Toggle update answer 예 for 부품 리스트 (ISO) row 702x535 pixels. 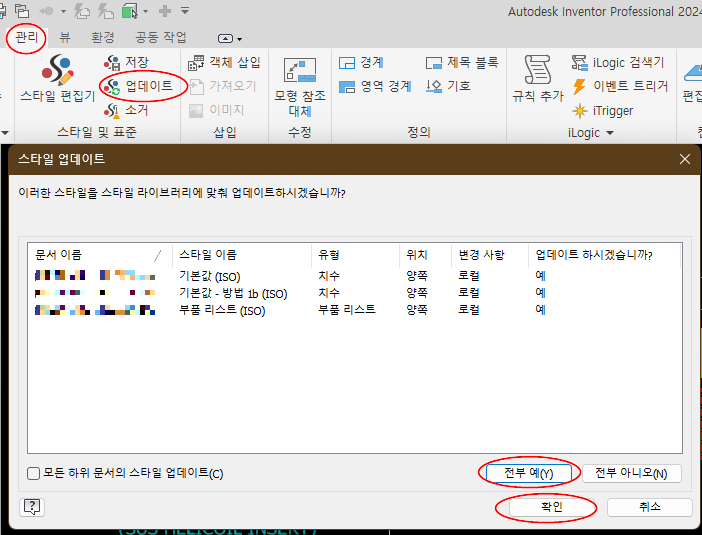tap(540, 310)
